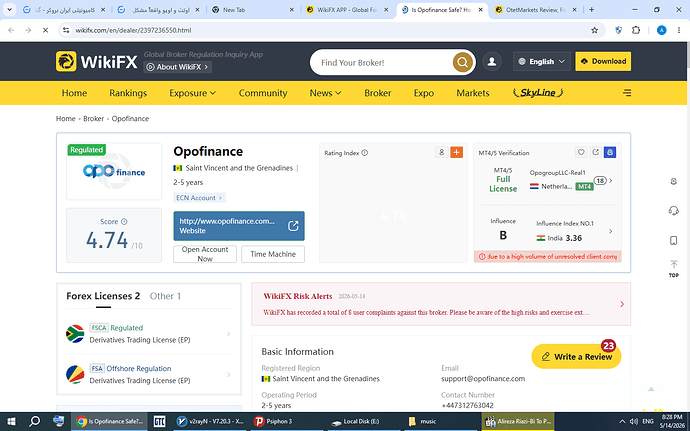Click the Rating Index info icon
The height and width of the screenshot is (431, 690).
click(x=364, y=153)
